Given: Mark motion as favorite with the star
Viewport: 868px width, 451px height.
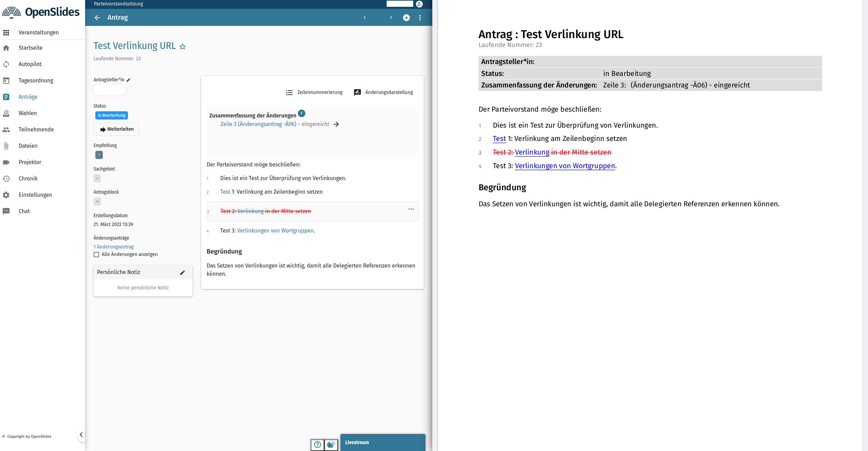Looking at the screenshot, I should (183, 46).
